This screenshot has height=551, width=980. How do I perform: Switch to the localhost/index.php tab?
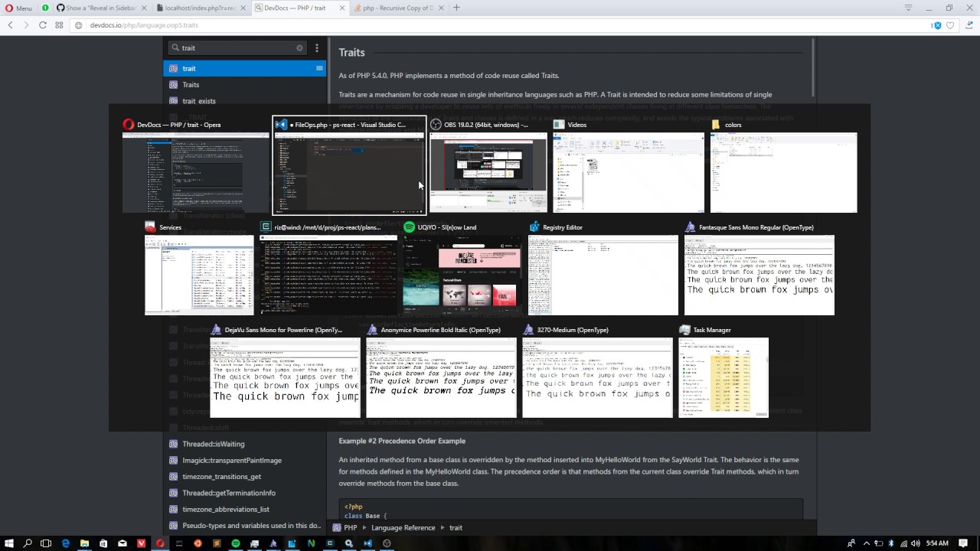(x=201, y=8)
